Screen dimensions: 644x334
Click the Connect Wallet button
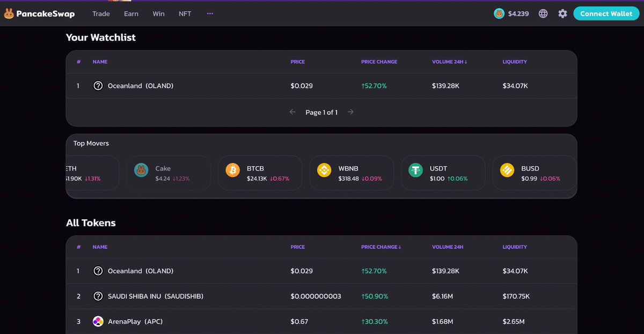pyautogui.click(x=606, y=14)
